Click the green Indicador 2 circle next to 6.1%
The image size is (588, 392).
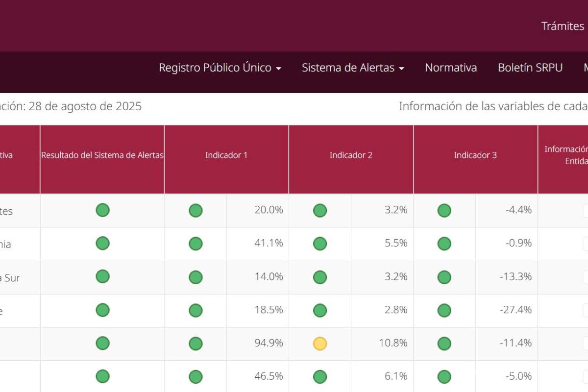320,377
